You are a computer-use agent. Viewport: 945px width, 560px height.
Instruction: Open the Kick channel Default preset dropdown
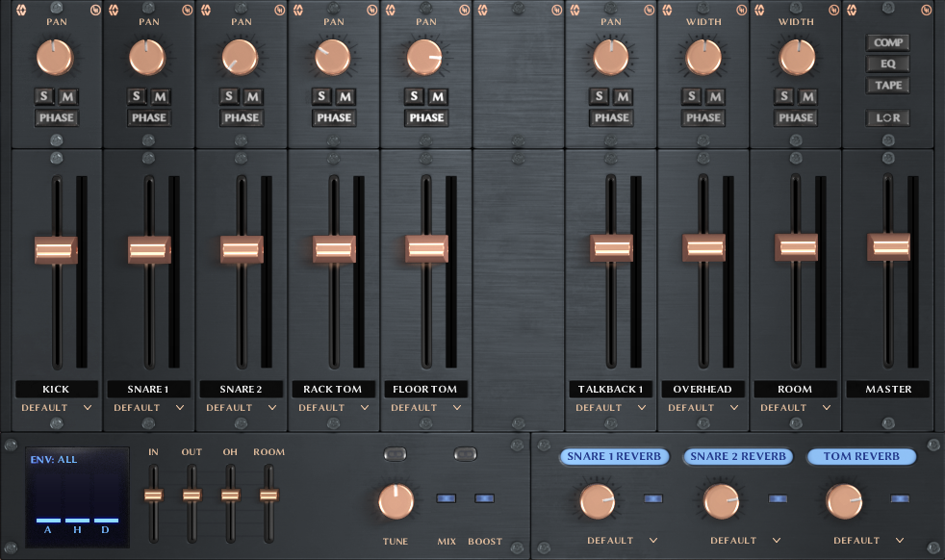point(57,408)
